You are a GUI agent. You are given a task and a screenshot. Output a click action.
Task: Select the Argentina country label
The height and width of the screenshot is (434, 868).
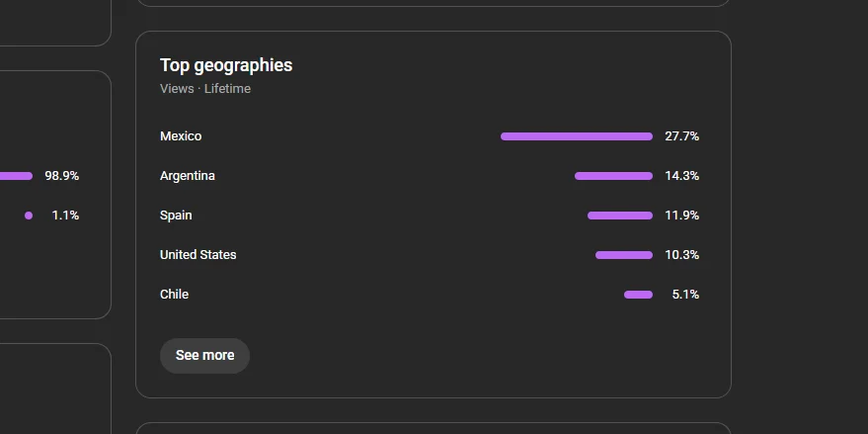pos(188,176)
